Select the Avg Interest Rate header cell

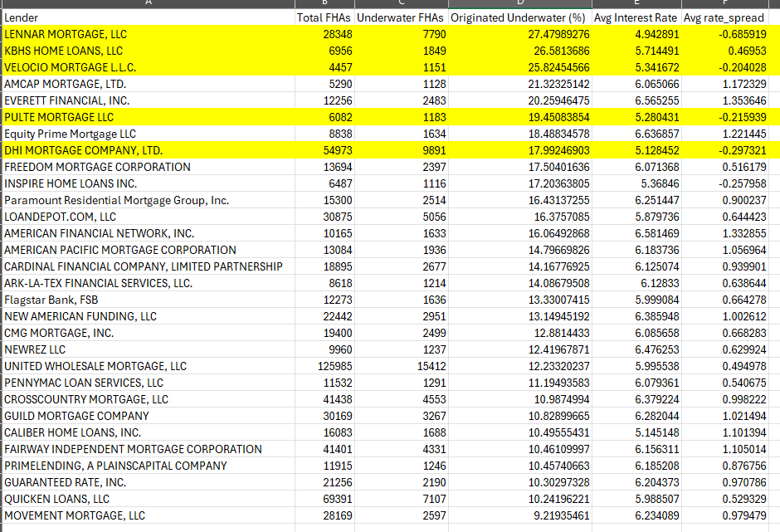(636, 17)
